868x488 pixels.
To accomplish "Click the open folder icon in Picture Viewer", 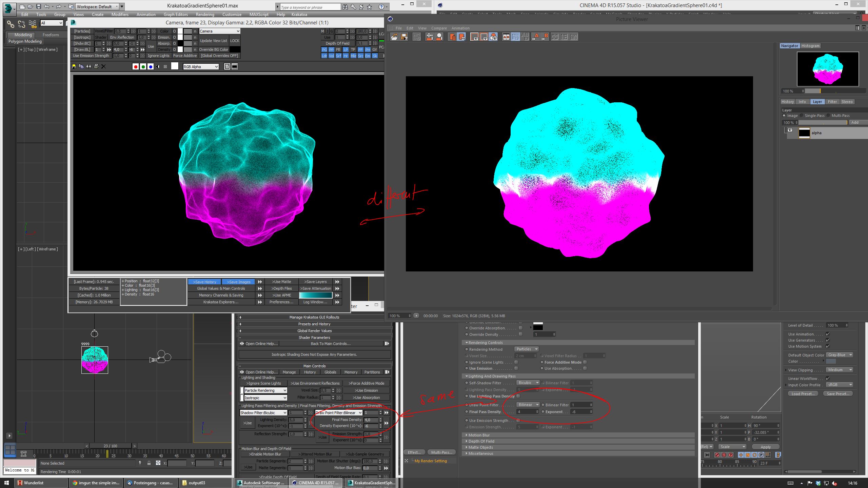I will pos(394,37).
